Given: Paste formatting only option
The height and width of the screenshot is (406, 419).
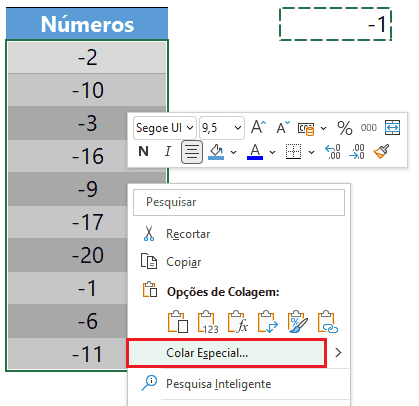Looking at the screenshot, I should tap(298, 322).
